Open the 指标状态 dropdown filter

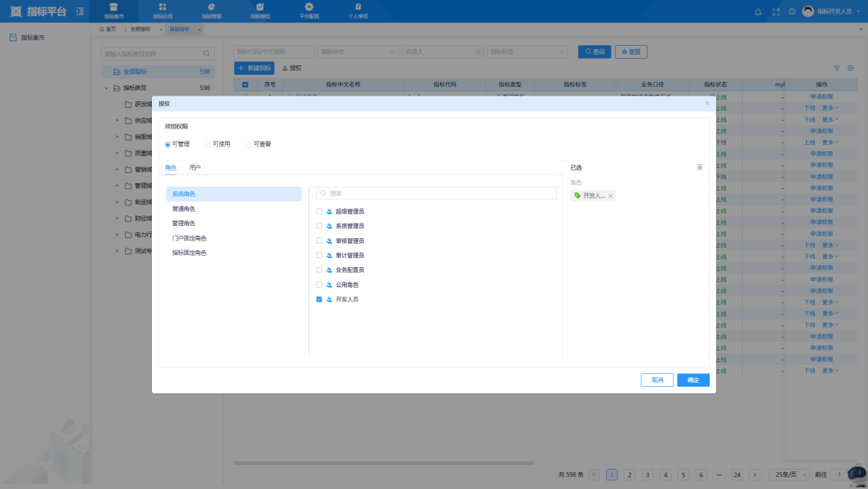click(358, 51)
